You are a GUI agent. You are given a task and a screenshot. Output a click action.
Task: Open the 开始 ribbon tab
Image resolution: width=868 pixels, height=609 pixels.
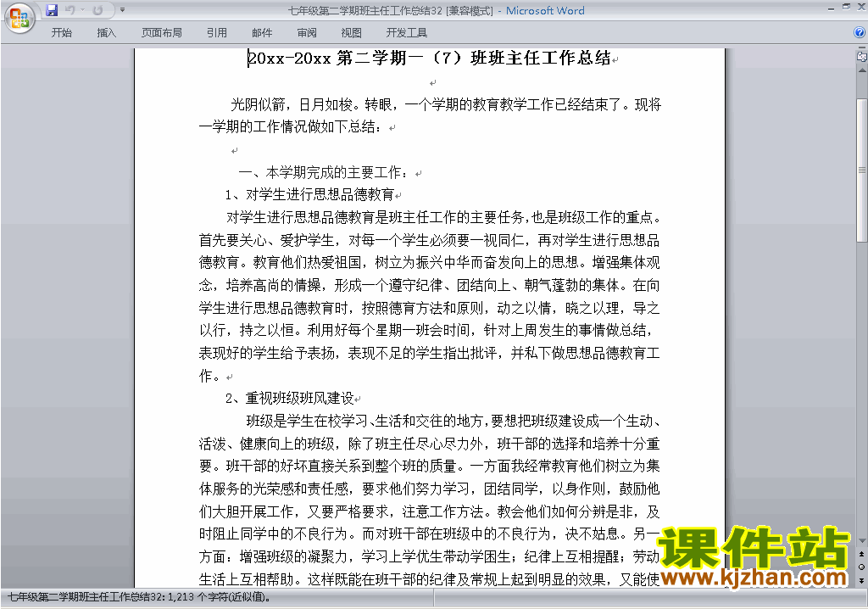click(x=61, y=33)
